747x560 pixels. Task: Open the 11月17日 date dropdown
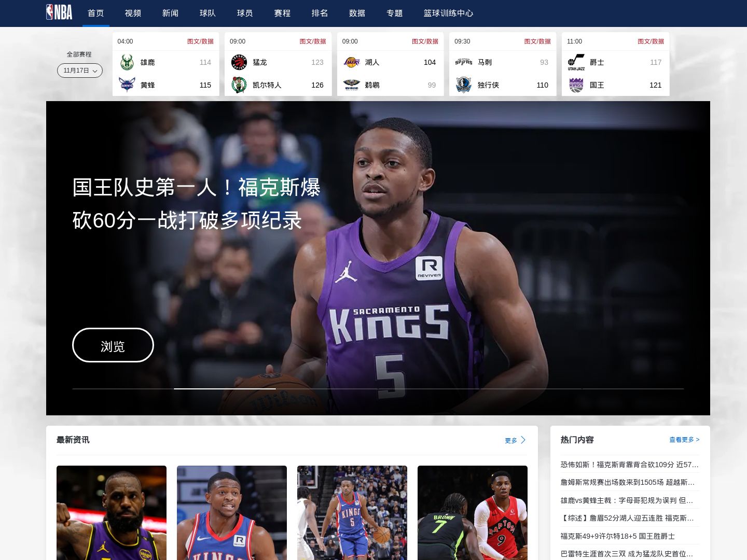coord(80,71)
